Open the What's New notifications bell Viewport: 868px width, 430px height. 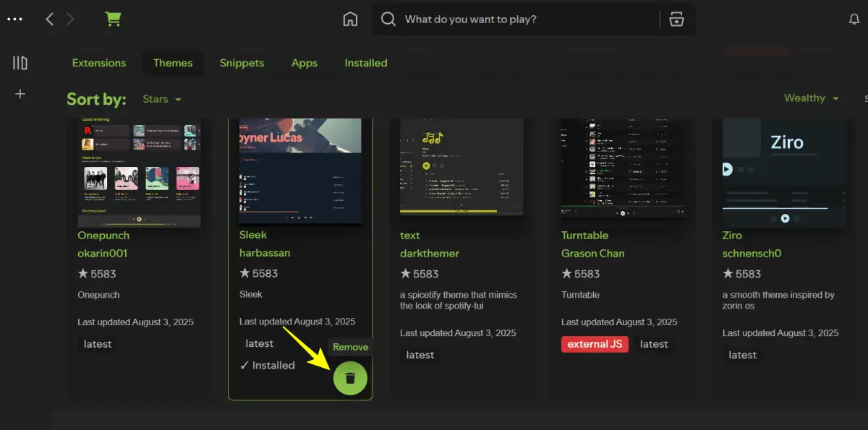[854, 19]
